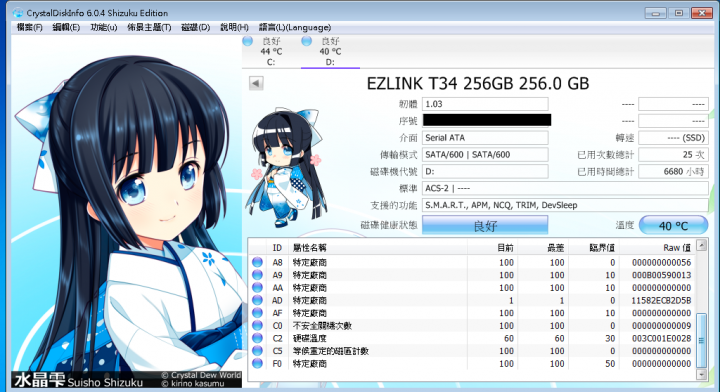
Task: Click the status orb for attribute AF
Action: tap(257, 313)
